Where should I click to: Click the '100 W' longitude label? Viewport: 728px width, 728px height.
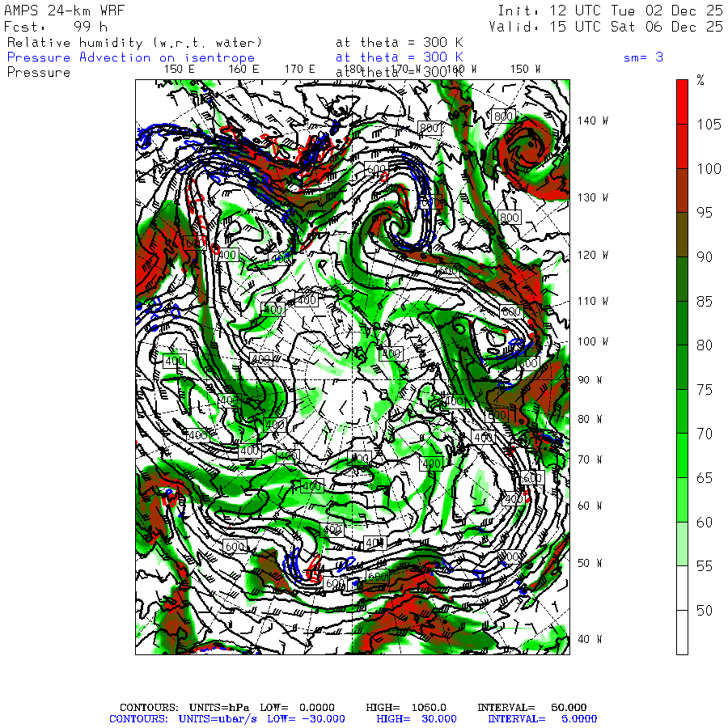click(592, 341)
